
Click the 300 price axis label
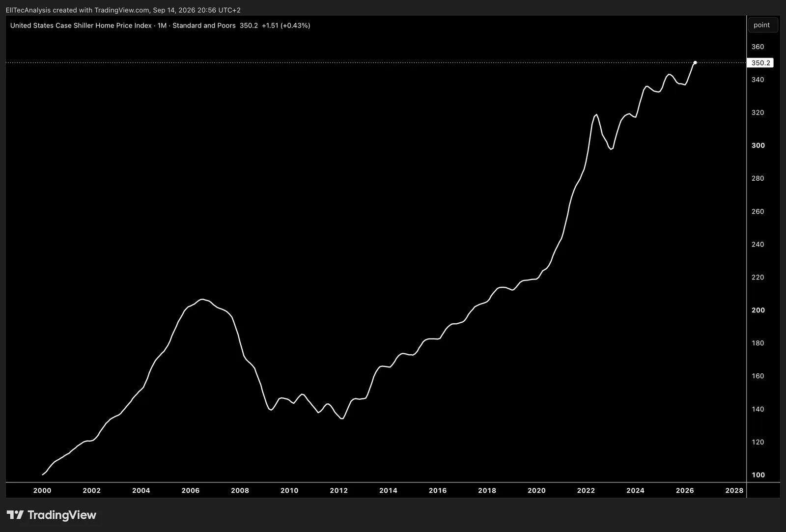click(758, 145)
